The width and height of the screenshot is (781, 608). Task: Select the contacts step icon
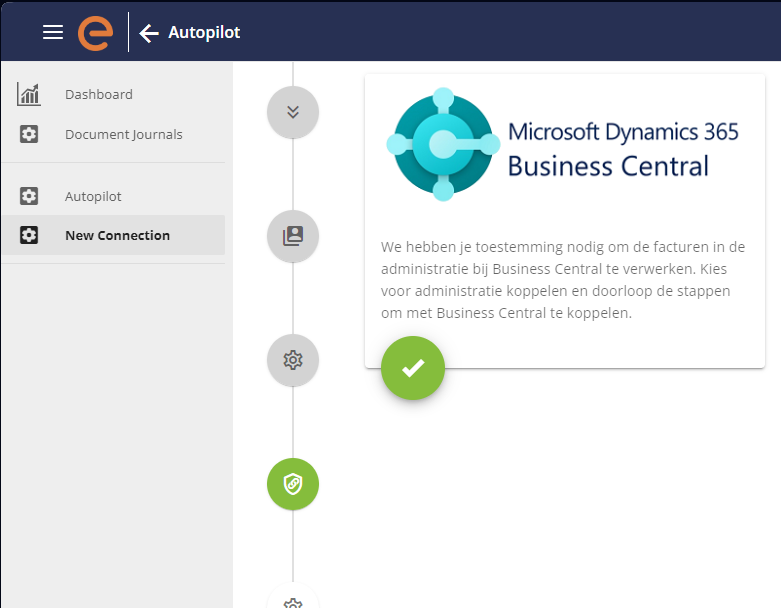tap(293, 236)
